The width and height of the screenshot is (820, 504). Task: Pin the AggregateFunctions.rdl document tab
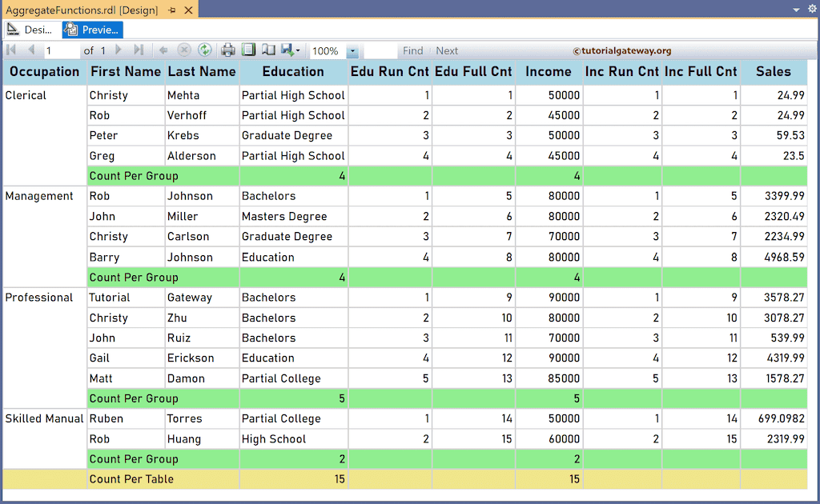pyautogui.click(x=171, y=10)
